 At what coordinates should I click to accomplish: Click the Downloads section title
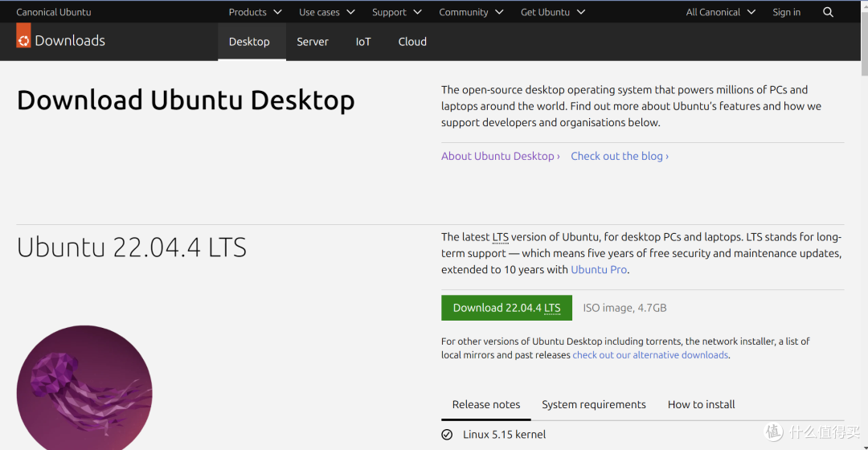pyautogui.click(x=70, y=40)
